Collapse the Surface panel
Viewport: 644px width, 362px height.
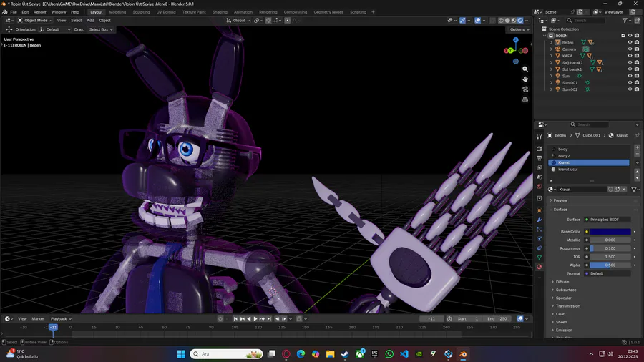coord(560,210)
